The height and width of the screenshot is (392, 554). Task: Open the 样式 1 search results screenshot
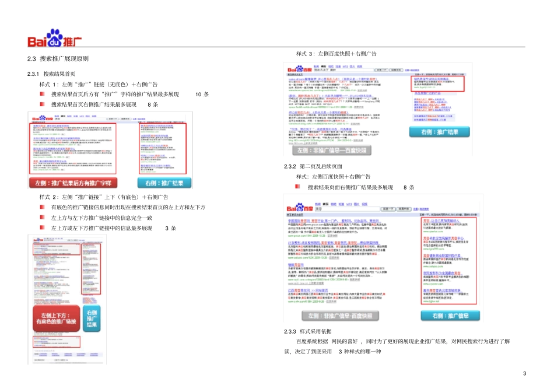click(110, 150)
